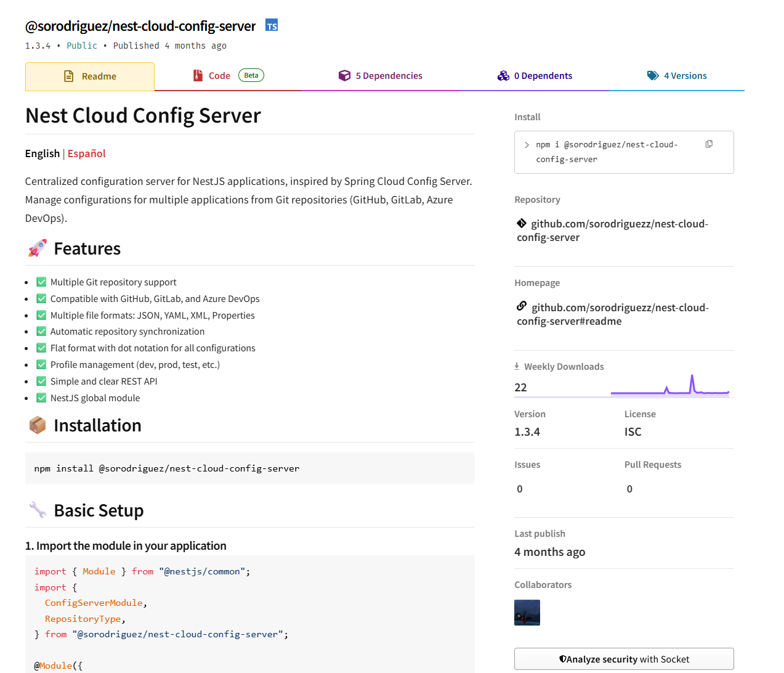
Task: Click the package title @sorodriguez/nest-cloud-config-server
Action: (x=140, y=26)
